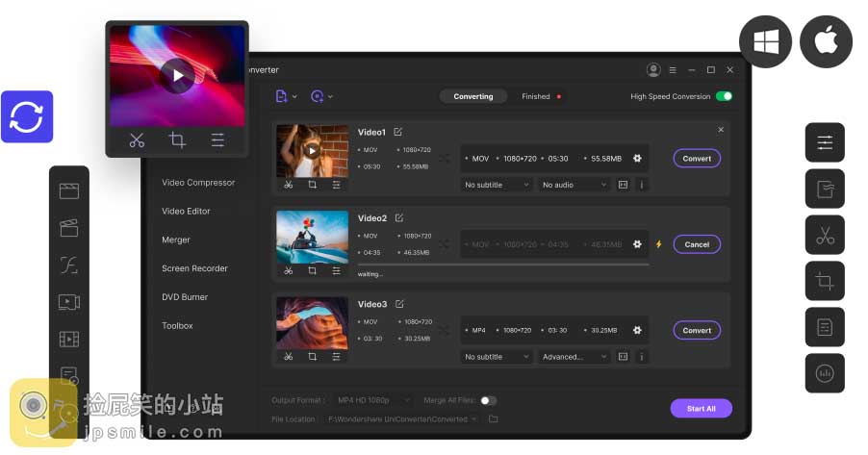Click the Windows logo circle
The width and height of the screenshot is (868, 455).
766,41
